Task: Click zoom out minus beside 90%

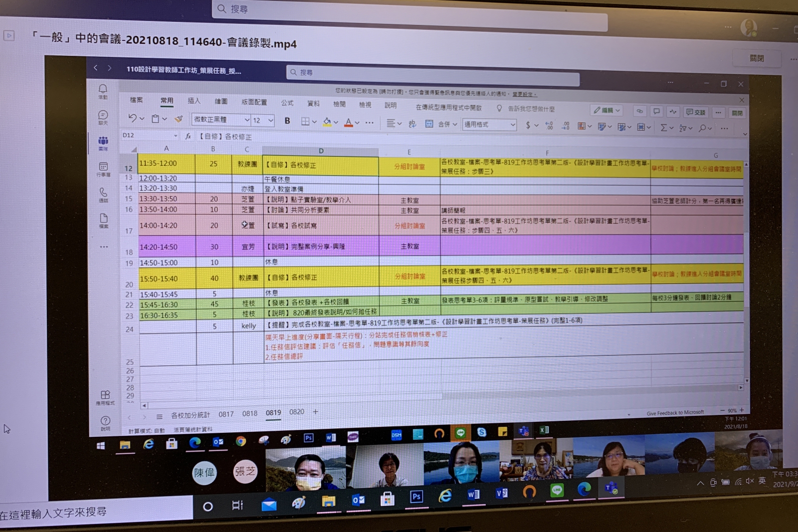Action: 722,410
